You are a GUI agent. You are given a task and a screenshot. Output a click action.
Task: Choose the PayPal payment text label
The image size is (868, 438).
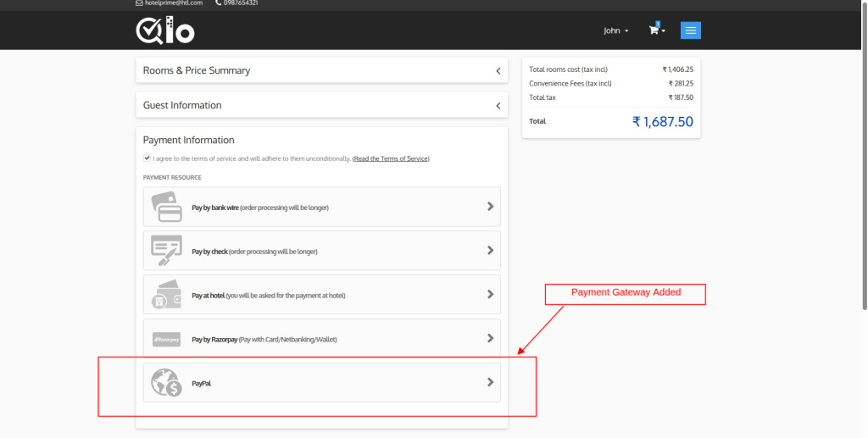(202, 384)
